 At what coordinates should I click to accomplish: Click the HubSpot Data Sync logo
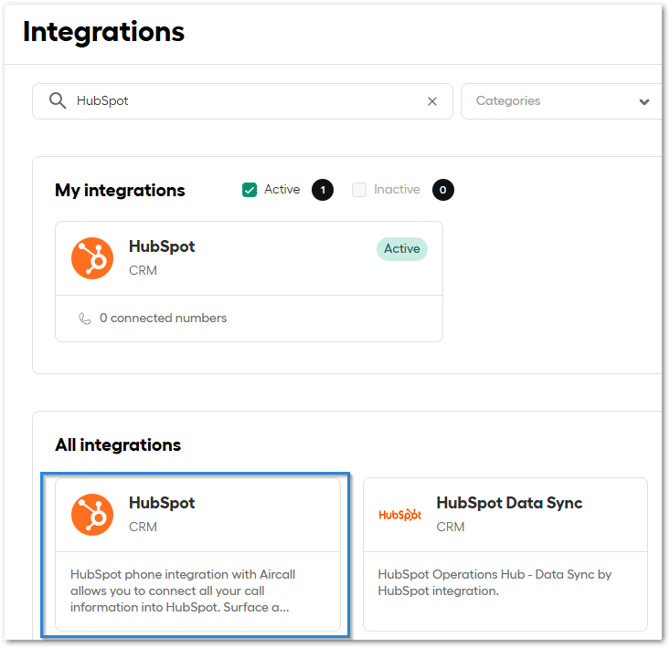point(400,515)
